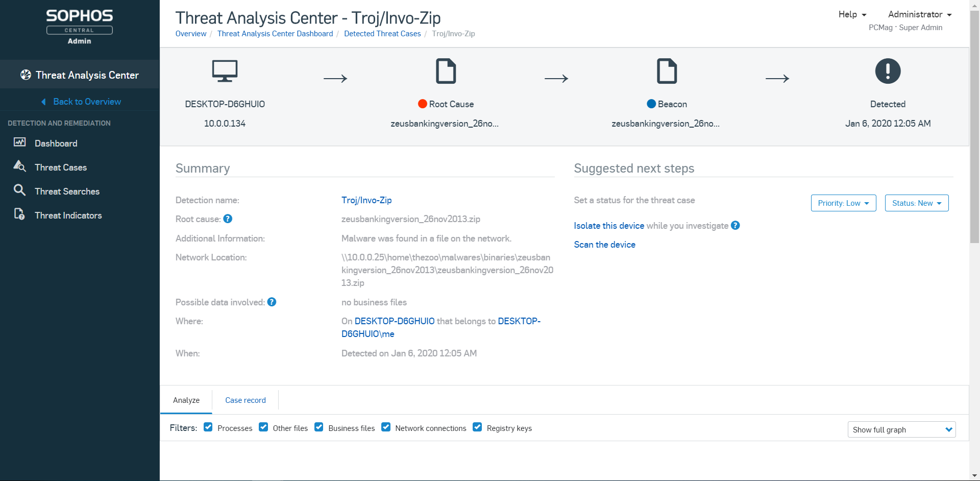Viewport: 980px width, 481px height.
Task: Open the Priority: Low dropdown
Action: click(x=843, y=203)
